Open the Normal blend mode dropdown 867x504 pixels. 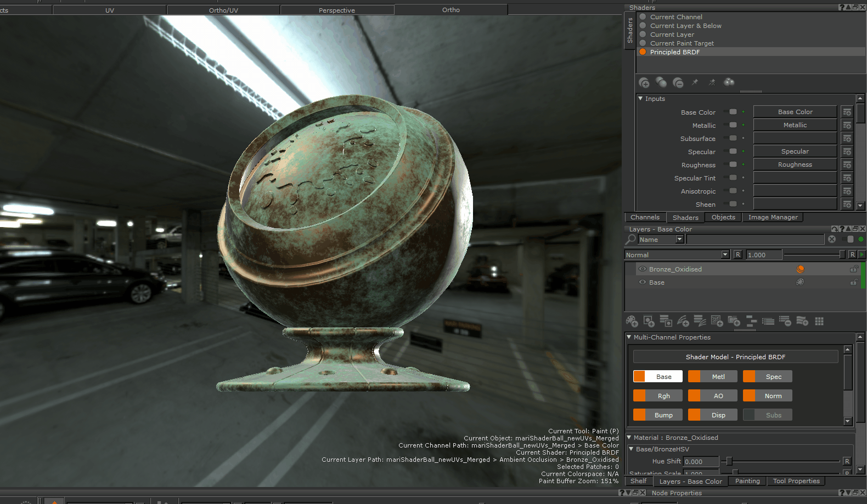(725, 254)
